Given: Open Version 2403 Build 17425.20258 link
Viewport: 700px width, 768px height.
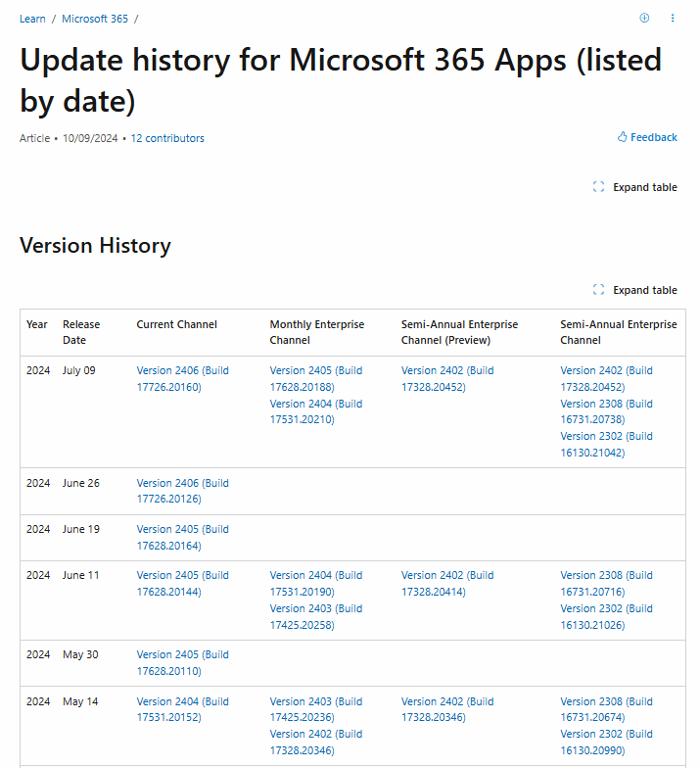Looking at the screenshot, I should click(x=316, y=617).
